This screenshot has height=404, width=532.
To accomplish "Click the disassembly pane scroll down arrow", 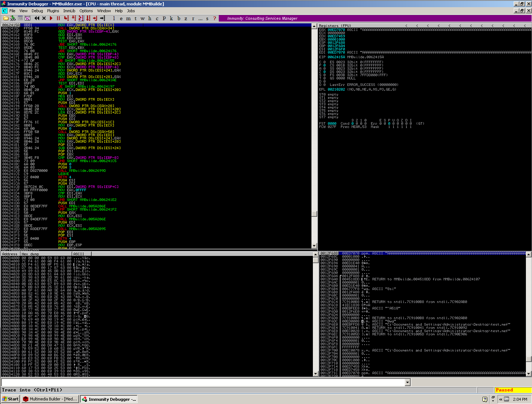I will click(314, 246).
